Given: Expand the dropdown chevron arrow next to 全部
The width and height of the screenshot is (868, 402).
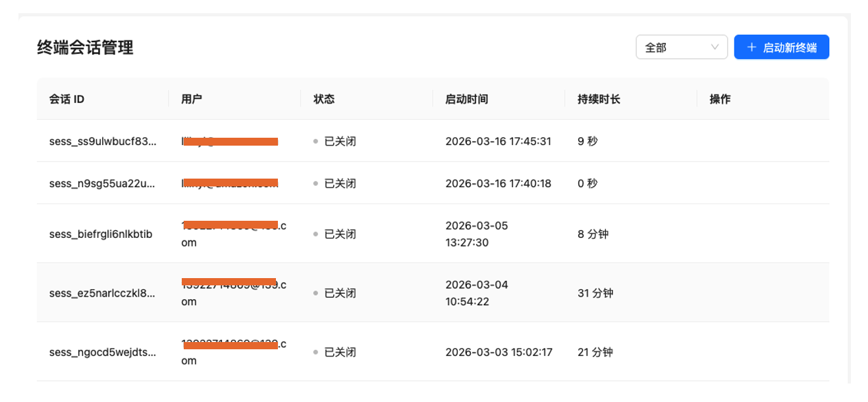Looking at the screenshot, I should pyautogui.click(x=715, y=47).
